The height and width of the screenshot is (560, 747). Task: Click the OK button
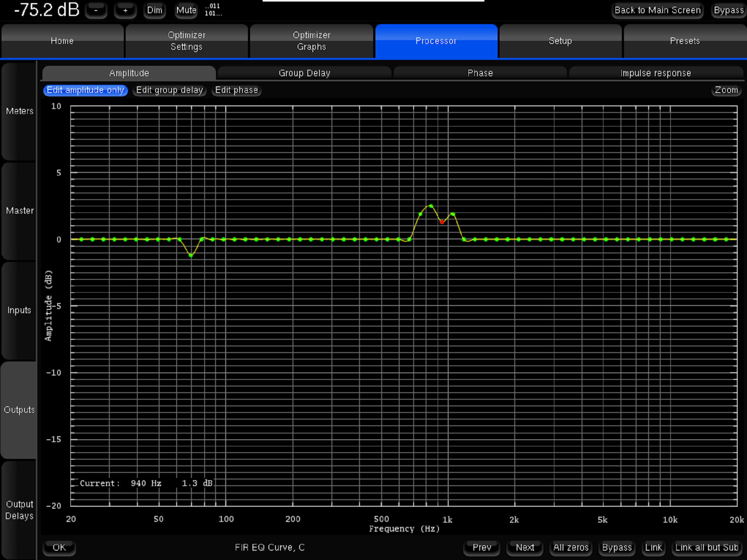coord(59,548)
